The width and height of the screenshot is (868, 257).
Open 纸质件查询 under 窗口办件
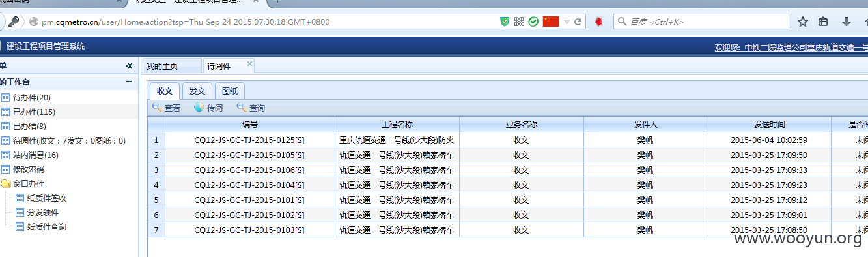pos(47,226)
